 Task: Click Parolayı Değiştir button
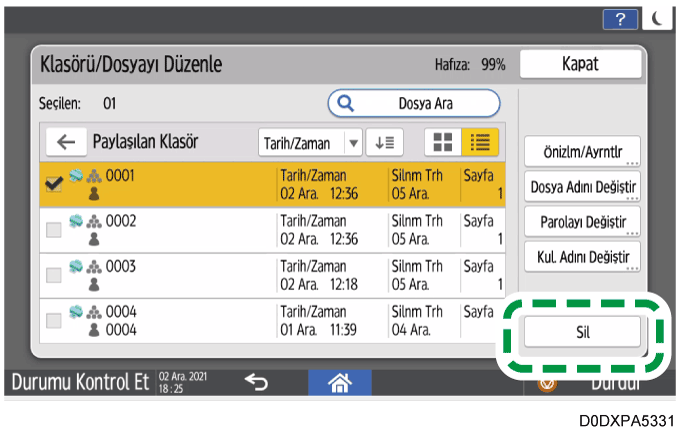point(582,221)
